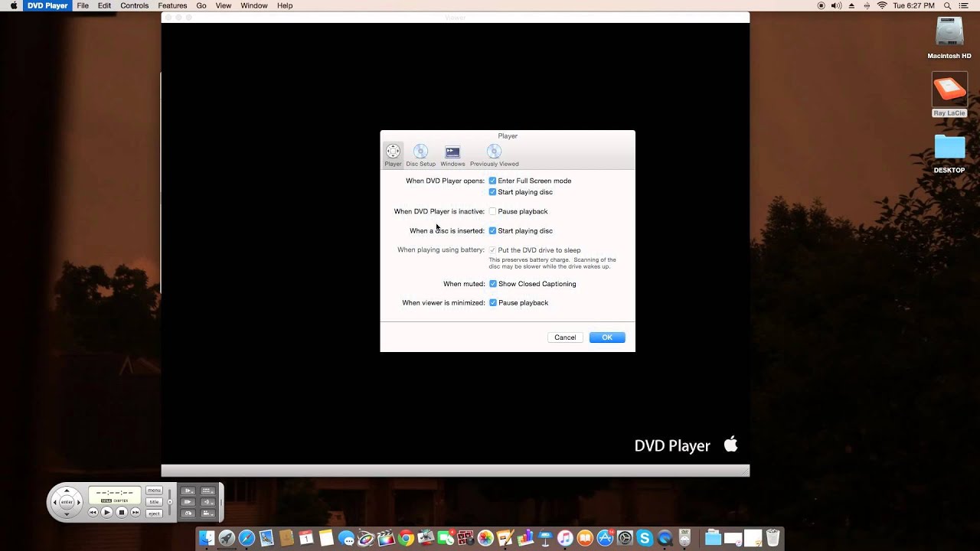980x551 pixels.
Task: Open the Features menu
Action: pyautogui.click(x=172, y=5)
